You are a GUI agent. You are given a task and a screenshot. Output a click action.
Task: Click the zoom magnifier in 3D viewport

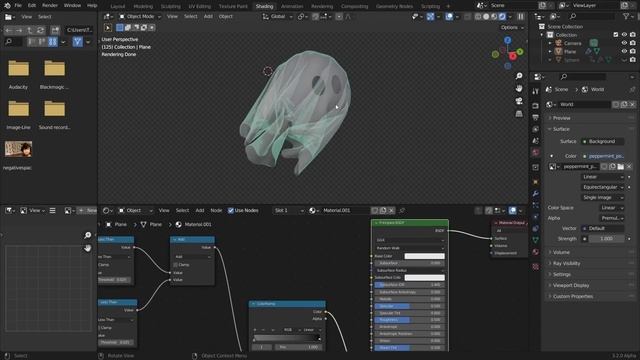[519, 76]
